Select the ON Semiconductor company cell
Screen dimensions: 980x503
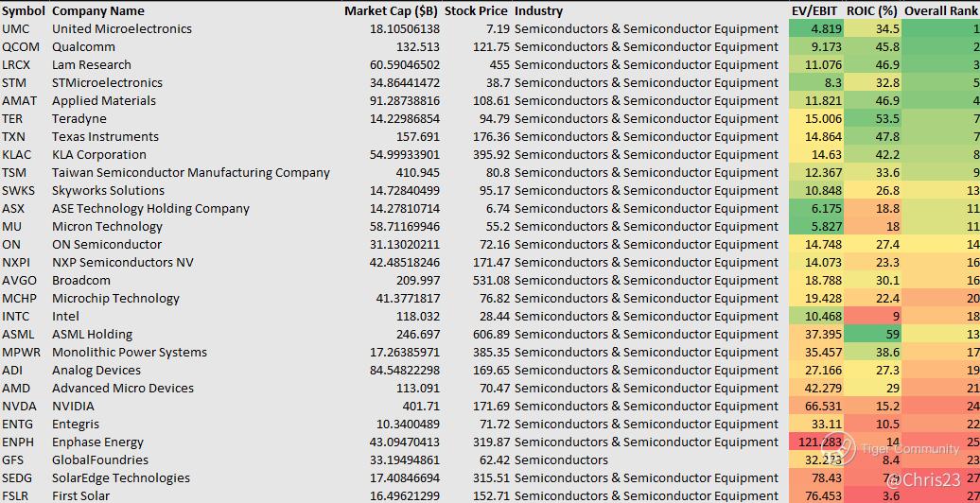click(107, 244)
